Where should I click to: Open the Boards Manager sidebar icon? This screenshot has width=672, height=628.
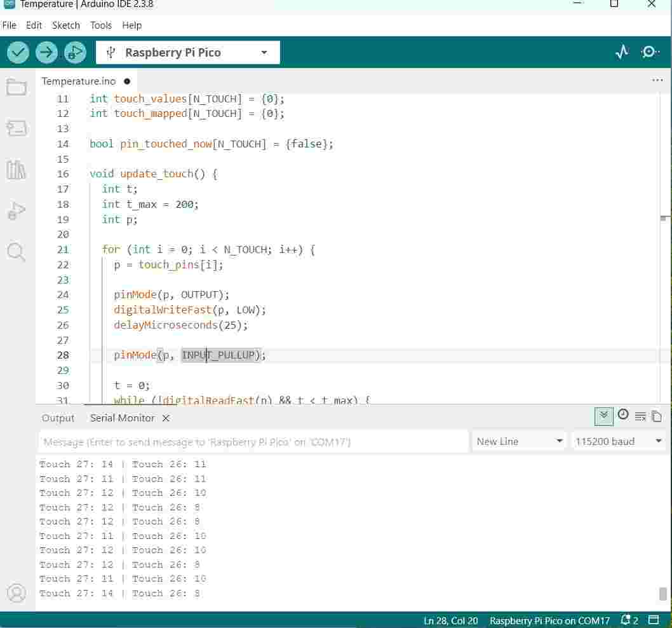point(17,128)
